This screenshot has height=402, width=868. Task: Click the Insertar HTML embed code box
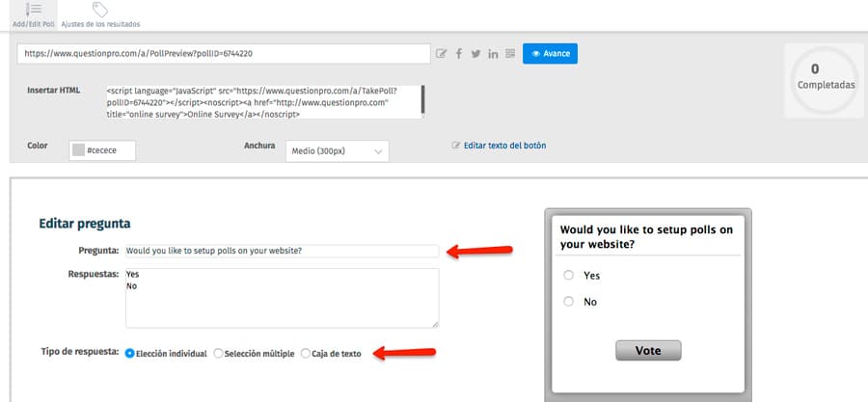click(x=263, y=102)
